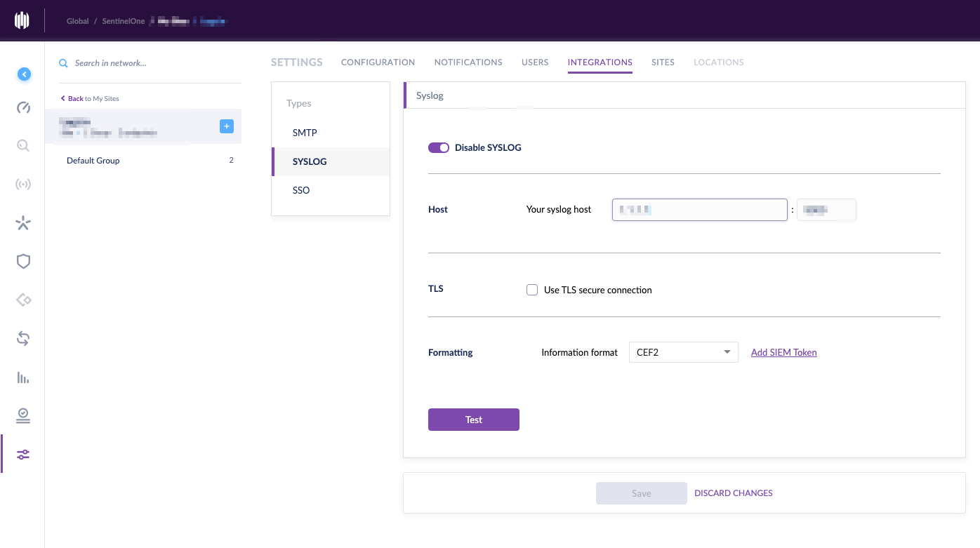This screenshot has height=548, width=980.
Task: Open the Sentinels star icon in sidebar
Action: tap(23, 224)
